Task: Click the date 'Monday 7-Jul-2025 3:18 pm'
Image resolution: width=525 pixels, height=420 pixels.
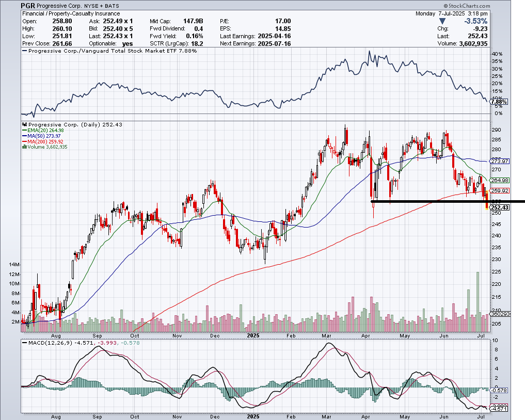Action: pos(452,14)
